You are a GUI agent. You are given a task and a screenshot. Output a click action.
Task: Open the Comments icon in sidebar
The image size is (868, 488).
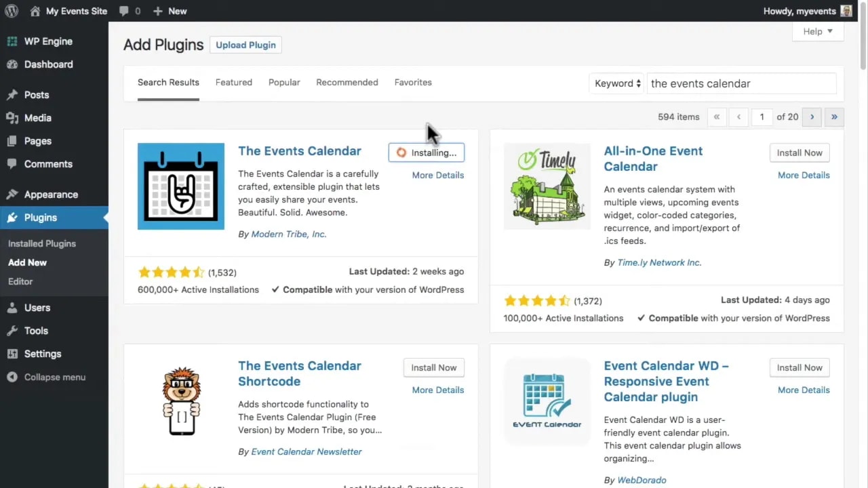12,164
